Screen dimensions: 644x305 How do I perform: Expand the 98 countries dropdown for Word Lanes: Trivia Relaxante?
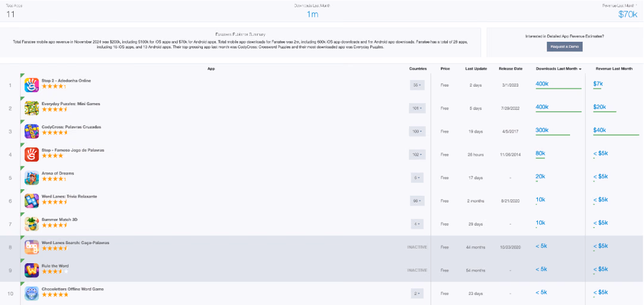(417, 201)
